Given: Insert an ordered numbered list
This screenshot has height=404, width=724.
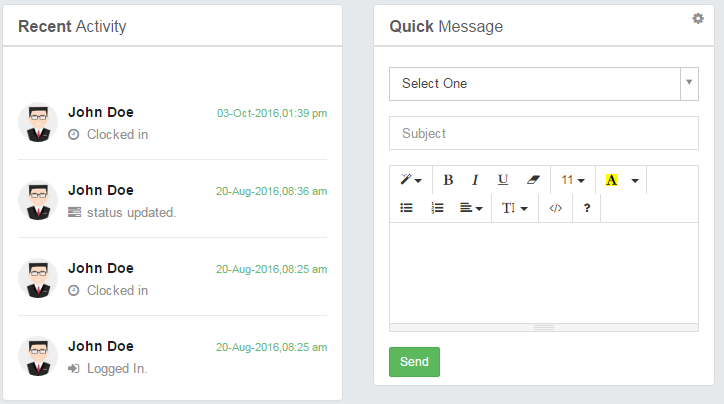Looking at the screenshot, I should [x=437, y=208].
